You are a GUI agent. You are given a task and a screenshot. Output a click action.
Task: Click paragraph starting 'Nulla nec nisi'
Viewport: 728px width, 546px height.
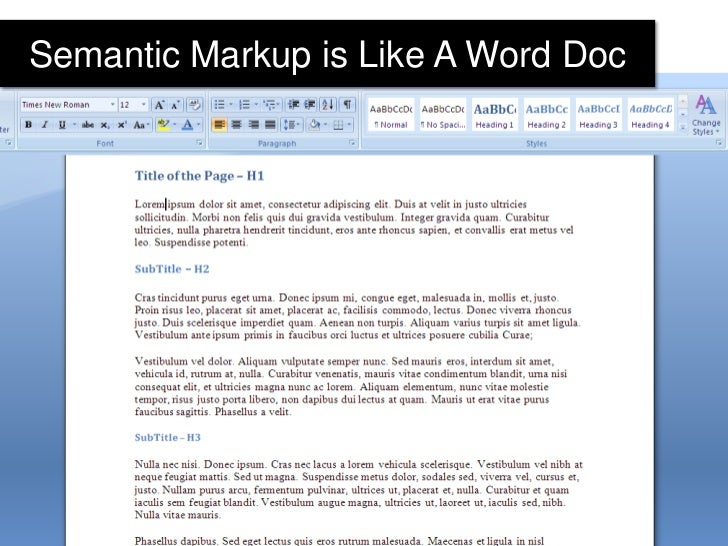pyautogui.click(x=358, y=489)
